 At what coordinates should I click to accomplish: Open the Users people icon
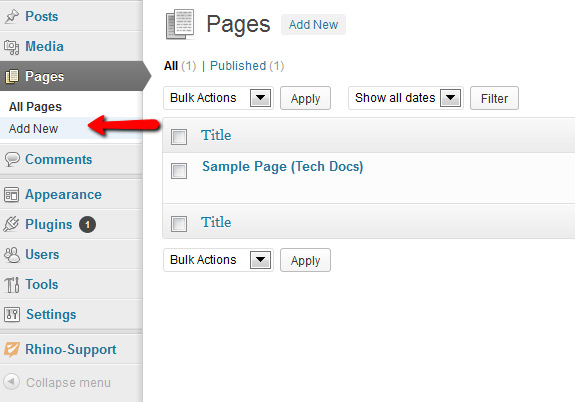(x=12, y=255)
